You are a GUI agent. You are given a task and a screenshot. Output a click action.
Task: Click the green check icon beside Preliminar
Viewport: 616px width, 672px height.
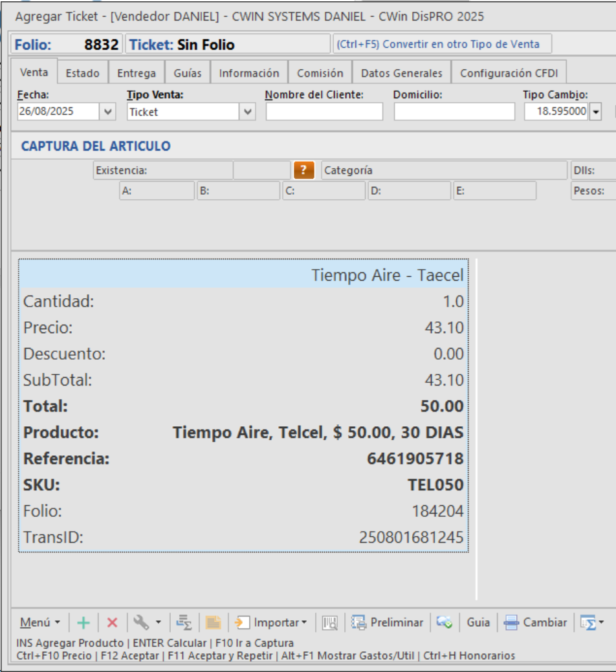coord(444,623)
